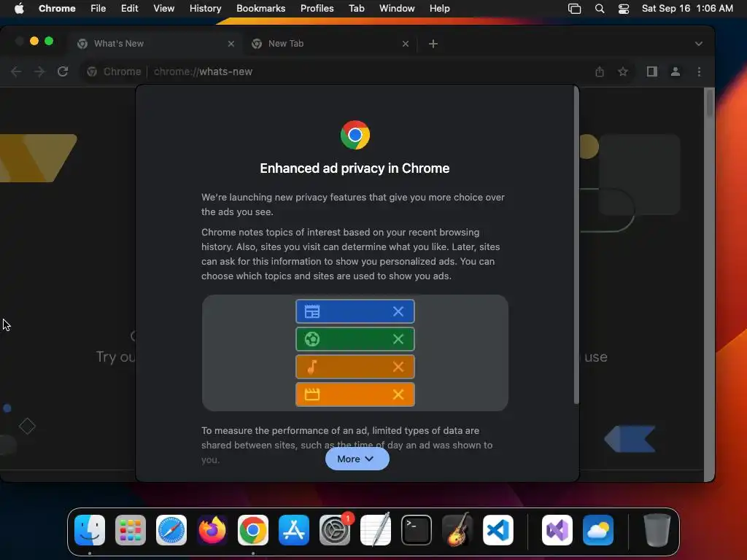Screen dimensions: 747x560
Task: Expand dialog with the More button
Action: coord(357,459)
